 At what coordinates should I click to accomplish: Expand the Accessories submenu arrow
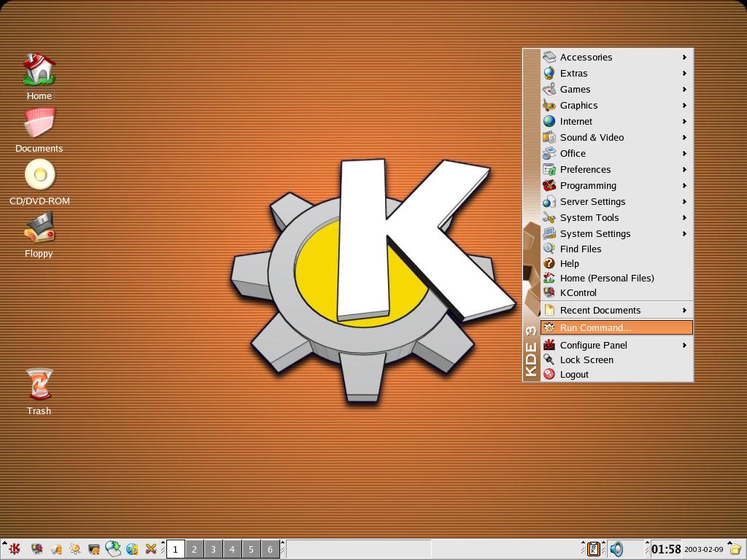[x=684, y=57]
